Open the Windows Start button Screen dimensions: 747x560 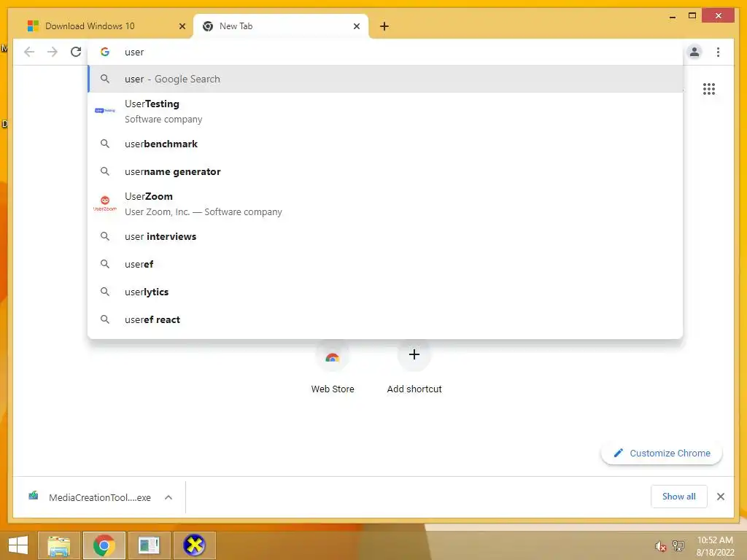18,545
